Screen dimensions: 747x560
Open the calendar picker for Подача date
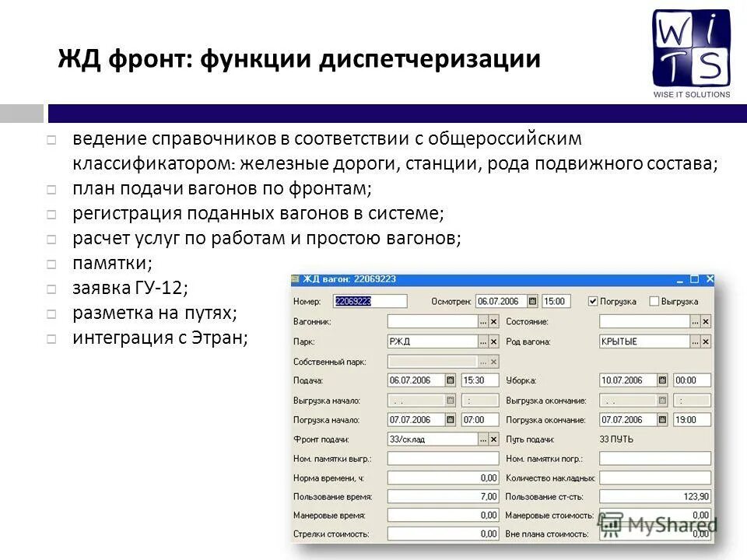tap(450, 380)
